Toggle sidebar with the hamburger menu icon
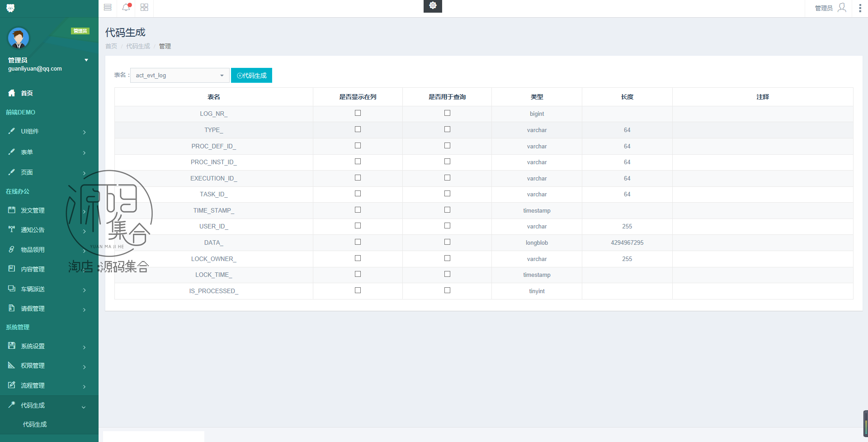Viewport: 868px width, 442px height. point(108,7)
